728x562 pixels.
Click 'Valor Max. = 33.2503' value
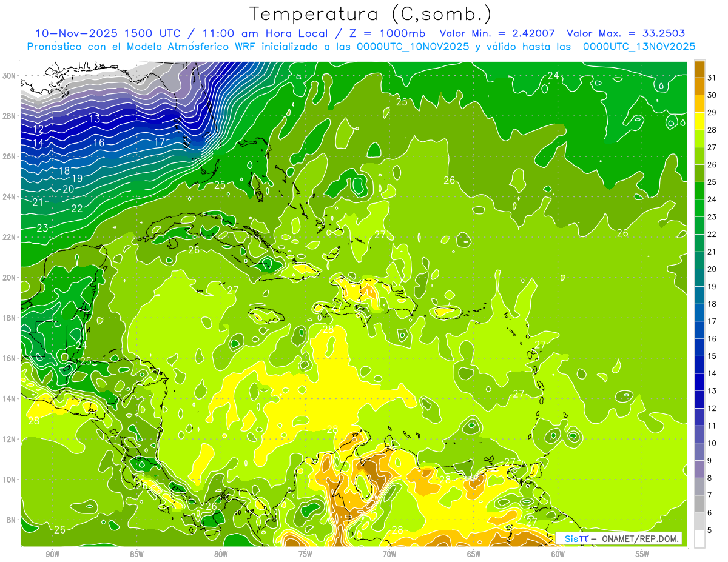(626, 33)
